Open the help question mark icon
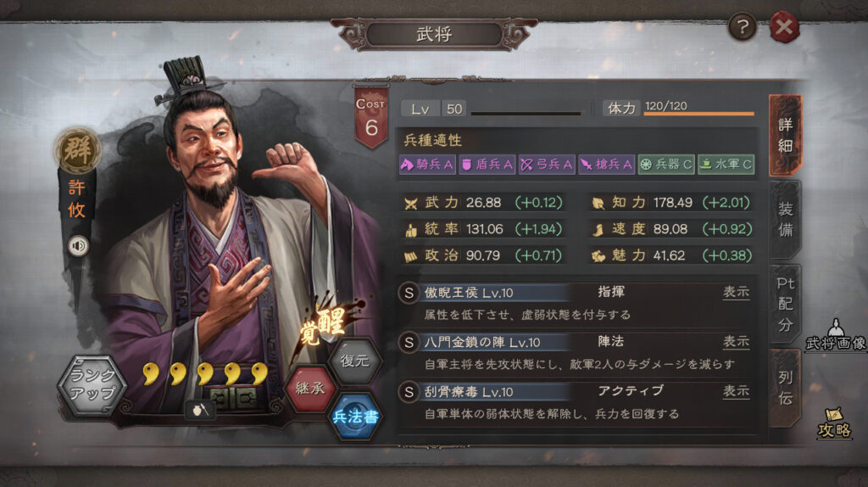 point(742,26)
